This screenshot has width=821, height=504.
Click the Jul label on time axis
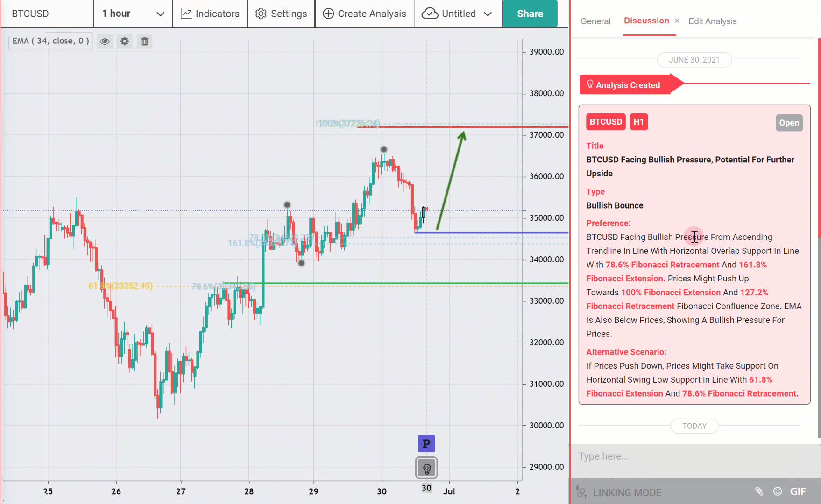pos(449,491)
